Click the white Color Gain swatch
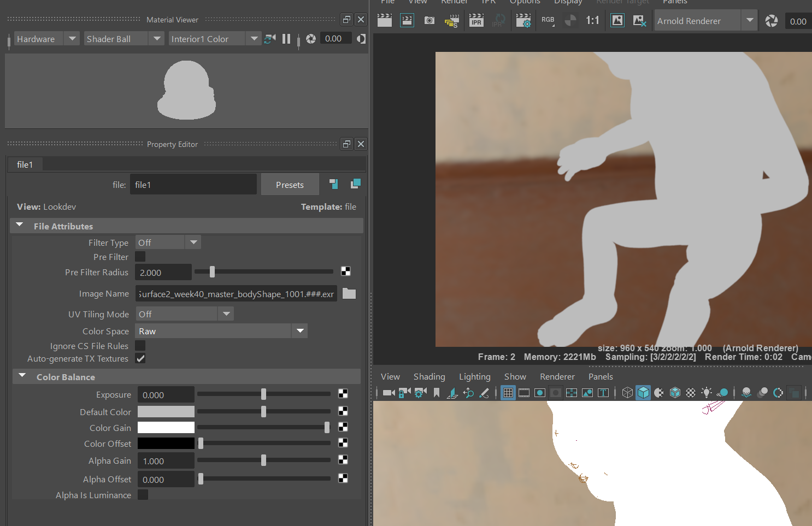The height and width of the screenshot is (526, 812). pos(166,428)
